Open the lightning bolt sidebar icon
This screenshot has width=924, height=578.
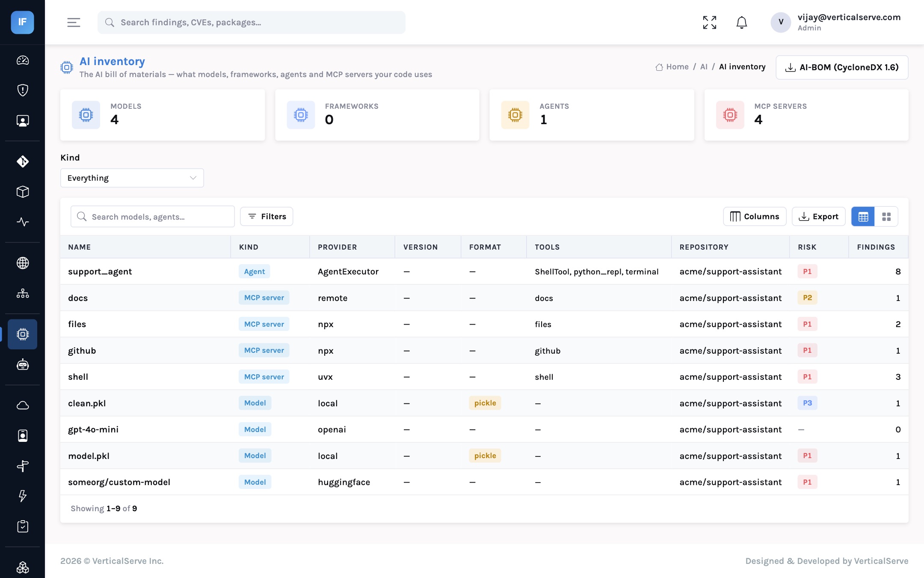coord(23,496)
